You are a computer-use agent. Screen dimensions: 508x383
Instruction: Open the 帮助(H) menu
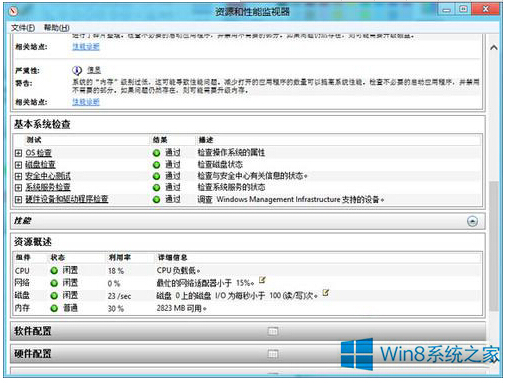click(x=57, y=27)
